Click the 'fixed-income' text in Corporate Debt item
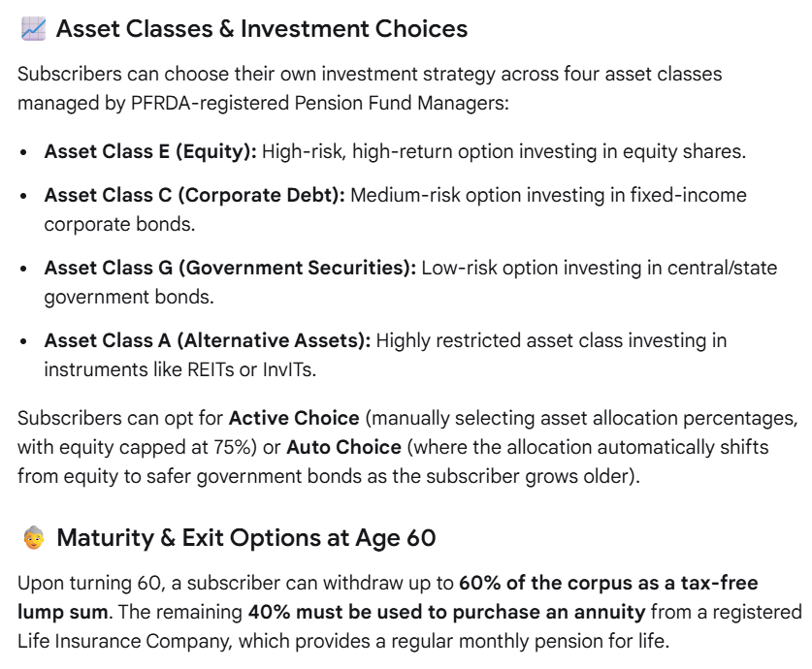The width and height of the screenshot is (812, 669). [688, 195]
